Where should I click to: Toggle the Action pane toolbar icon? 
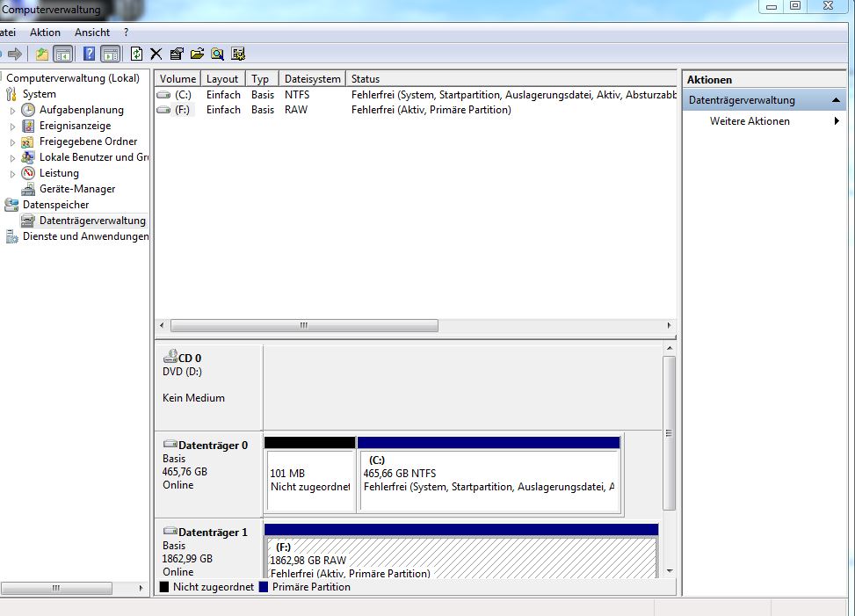point(110,54)
